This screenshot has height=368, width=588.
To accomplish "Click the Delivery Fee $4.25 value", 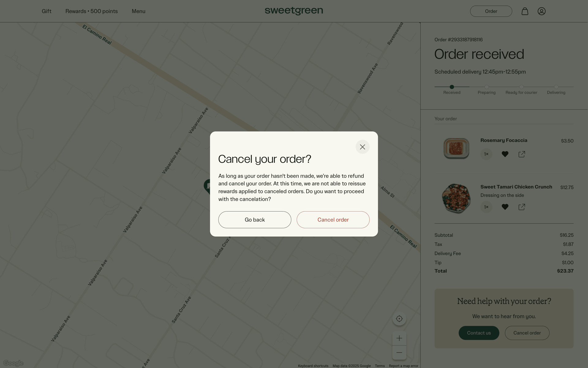I will pos(567,254).
